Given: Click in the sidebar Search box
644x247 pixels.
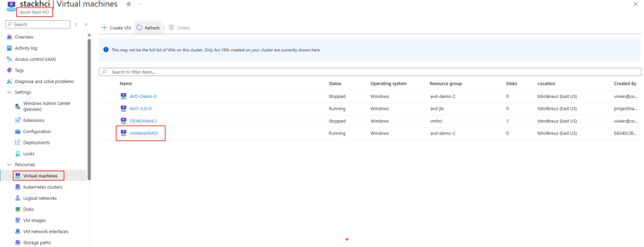Looking at the screenshot, I should point(38,25).
